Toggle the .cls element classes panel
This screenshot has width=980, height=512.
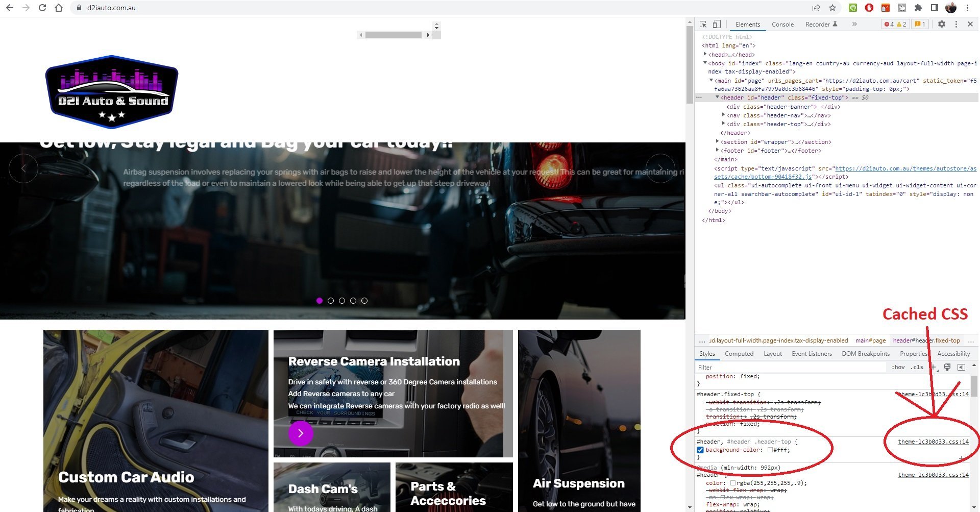(x=918, y=367)
